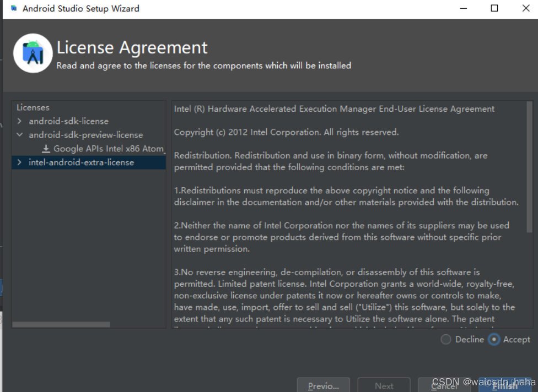Collapse the android-sdk-preview-license node
This screenshot has width=538, height=392.
20,135
